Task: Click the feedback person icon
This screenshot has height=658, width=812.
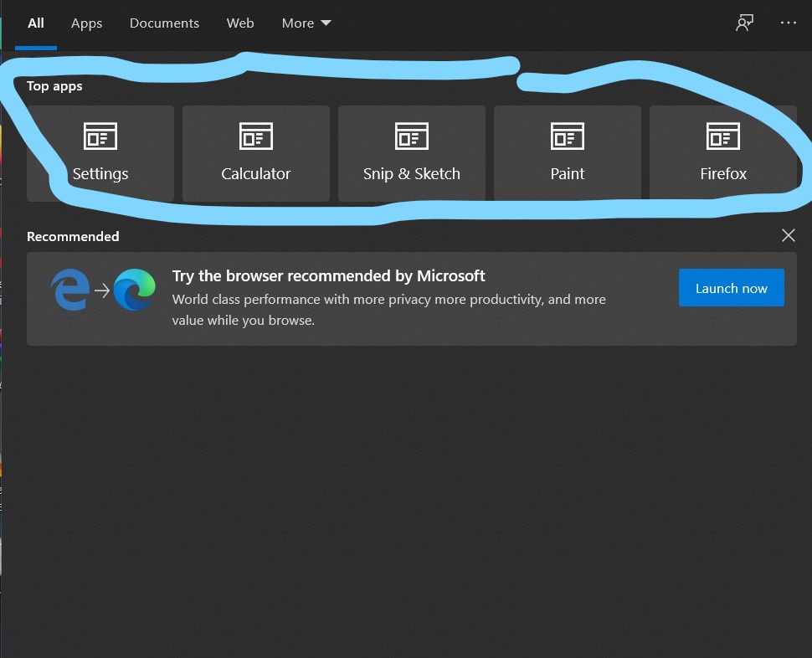Action: [744, 23]
